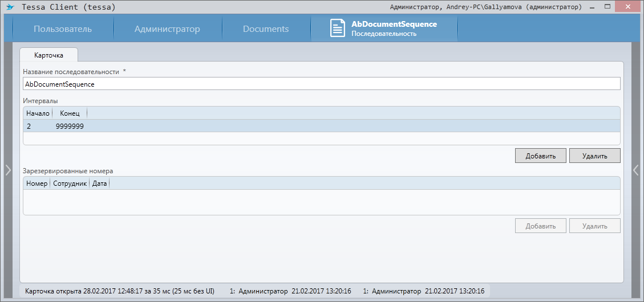Click the Начало column header
The image size is (644, 302).
pyautogui.click(x=38, y=113)
